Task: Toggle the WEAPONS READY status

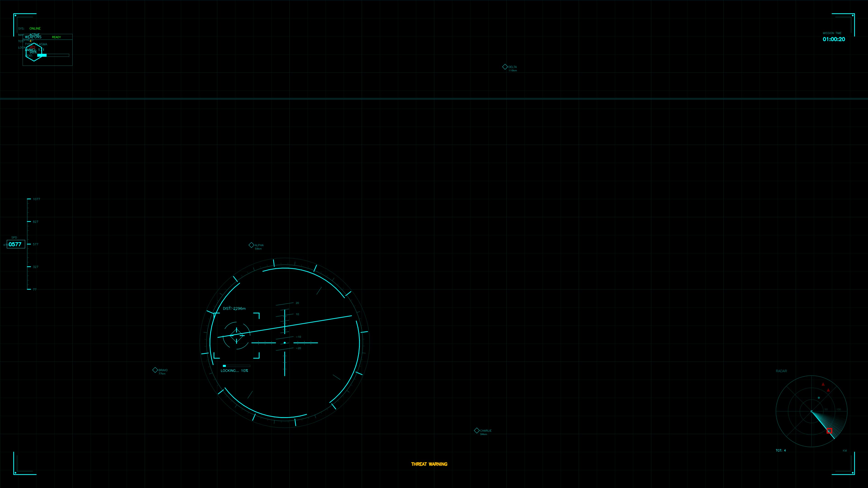Action: 57,37
